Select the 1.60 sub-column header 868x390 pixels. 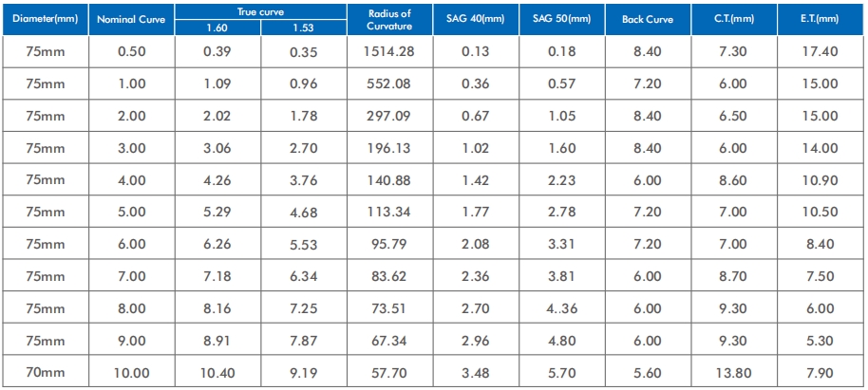pos(217,28)
